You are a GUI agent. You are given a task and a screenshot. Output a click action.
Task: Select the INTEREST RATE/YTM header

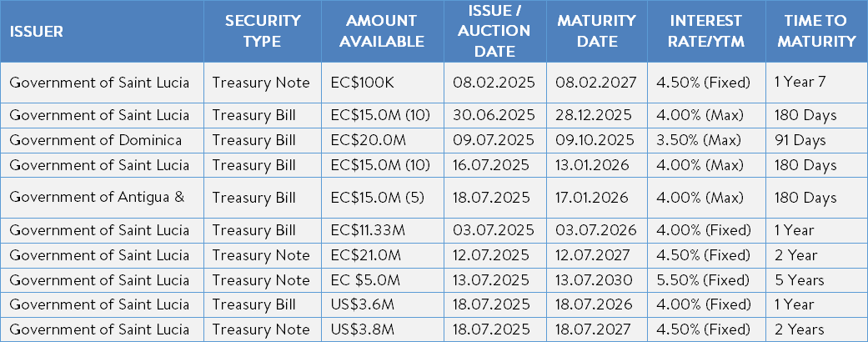point(705,31)
